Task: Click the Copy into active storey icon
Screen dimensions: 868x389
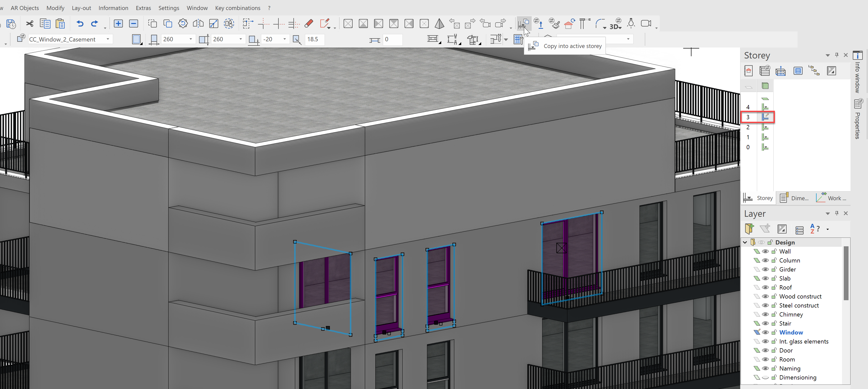Action: (523, 23)
